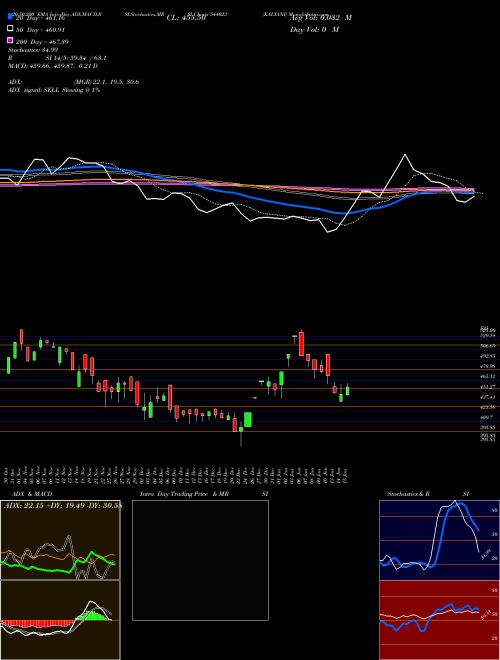Select the '200 Day = 467.39' legend text
Screen dimensions: 500x660
pos(42,42)
